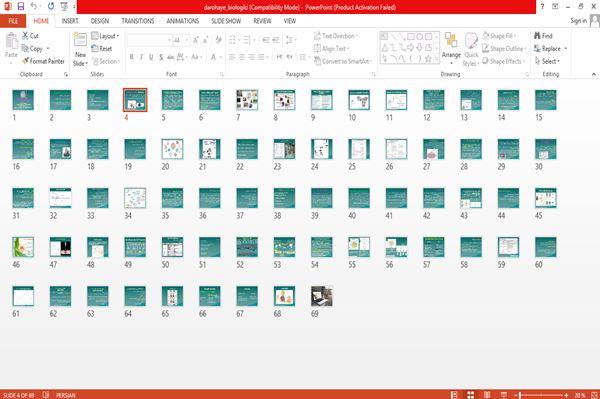The image size is (600, 399).
Task: Click the Save icon in quick access toolbar
Action: click(x=21, y=7)
